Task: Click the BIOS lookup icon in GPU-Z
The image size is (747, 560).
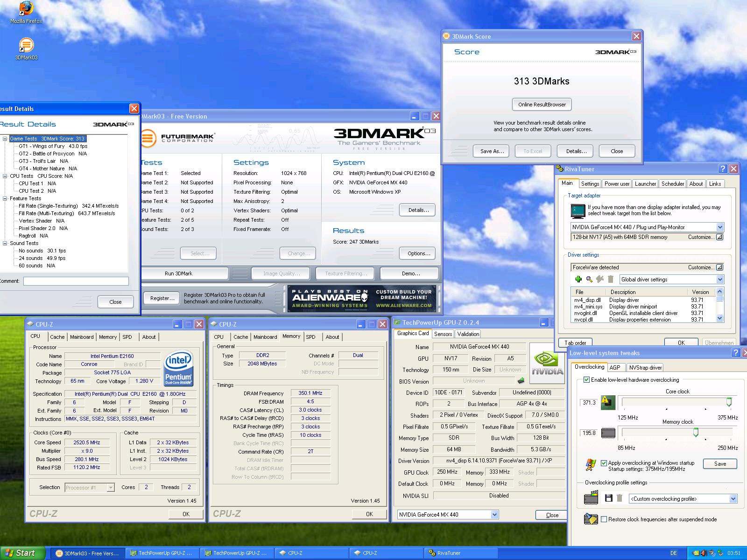Action: pyautogui.click(x=521, y=381)
